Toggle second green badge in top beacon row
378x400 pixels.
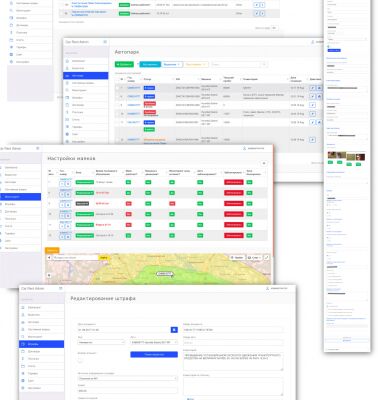click(148, 182)
